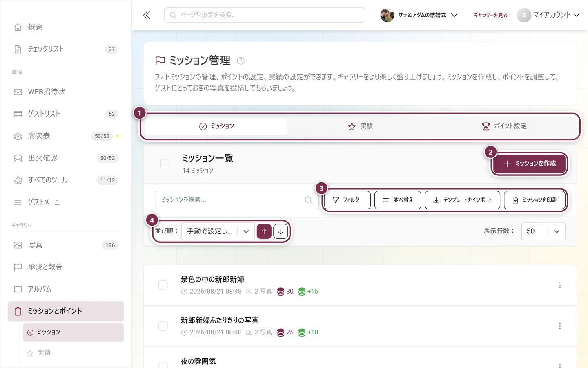Image resolution: width=588 pixels, height=368 pixels.
Task: Open ギャラリーを見る link
Action: click(490, 15)
